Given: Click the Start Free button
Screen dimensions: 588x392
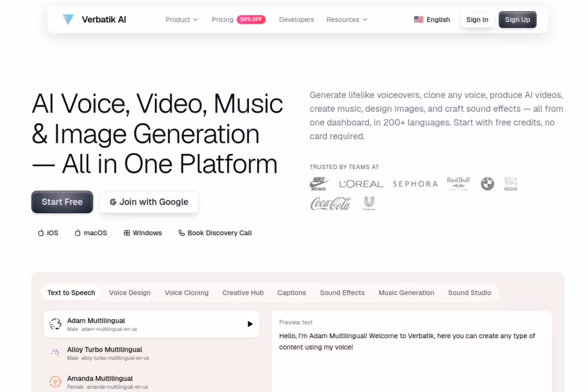Looking at the screenshot, I should [x=62, y=202].
